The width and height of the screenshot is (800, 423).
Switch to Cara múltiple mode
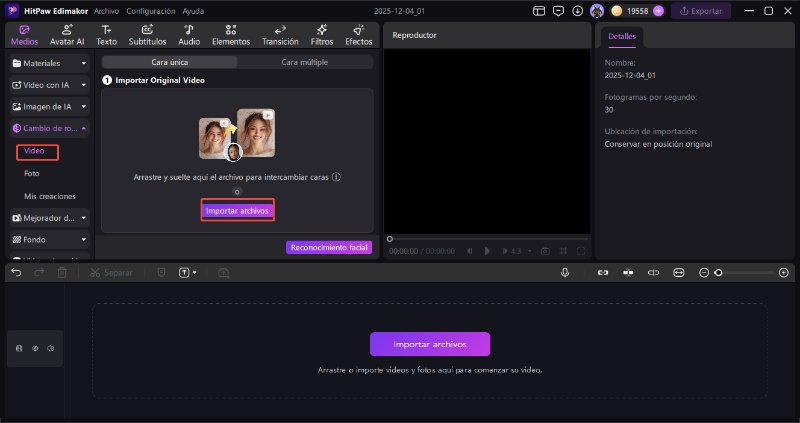[304, 62]
